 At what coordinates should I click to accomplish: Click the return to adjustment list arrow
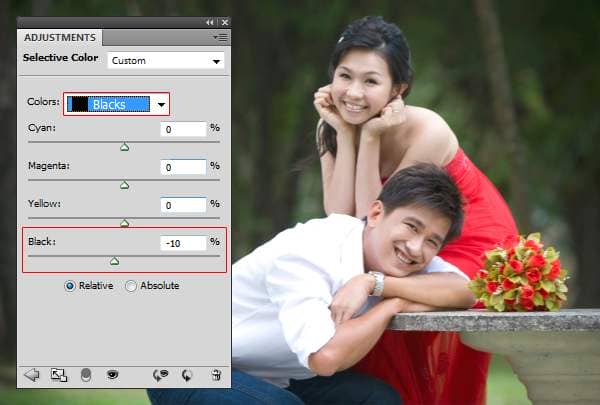pos(32,375)
